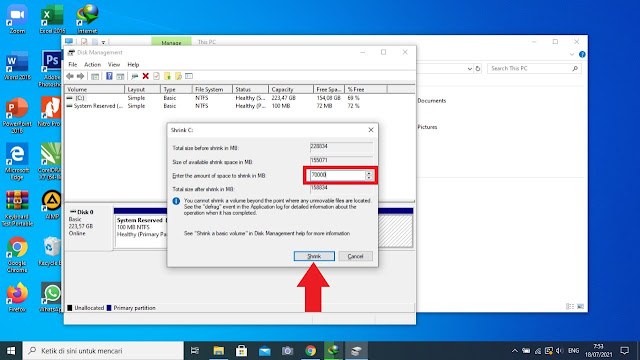Click the taskbar search box
This screenshot has width=640, height=360.
(x=103, y=351)
